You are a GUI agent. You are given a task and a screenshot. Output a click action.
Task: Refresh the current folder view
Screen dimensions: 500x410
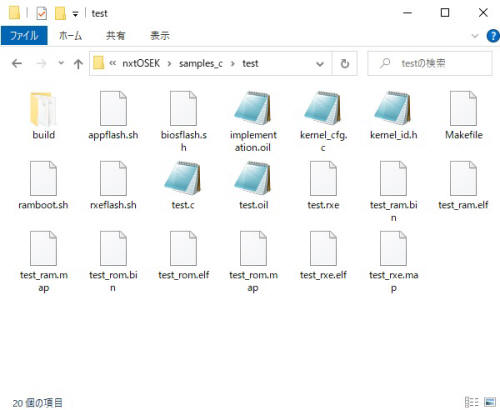coord(345,63)
